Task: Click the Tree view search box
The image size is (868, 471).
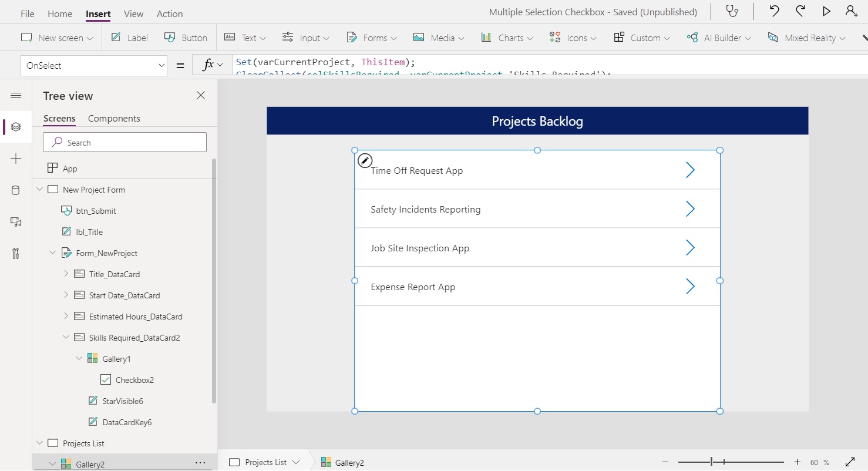Action: pyautogui.click(x=125, y=142)
